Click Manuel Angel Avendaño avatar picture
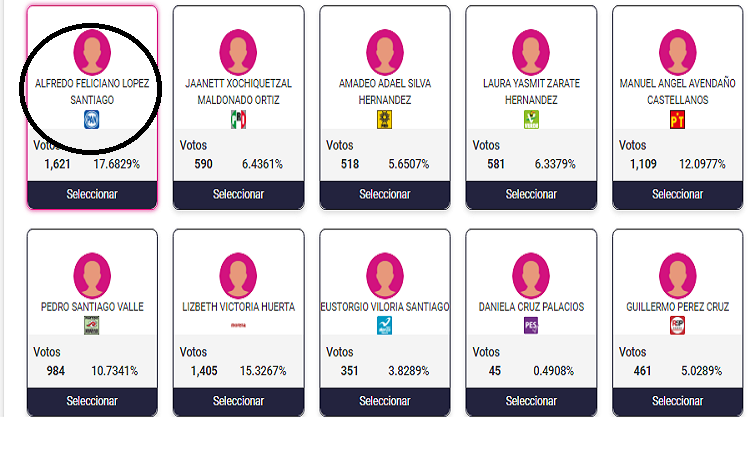Image resolution: width=750 pixels, height=450 pixels. coord(677,52)
